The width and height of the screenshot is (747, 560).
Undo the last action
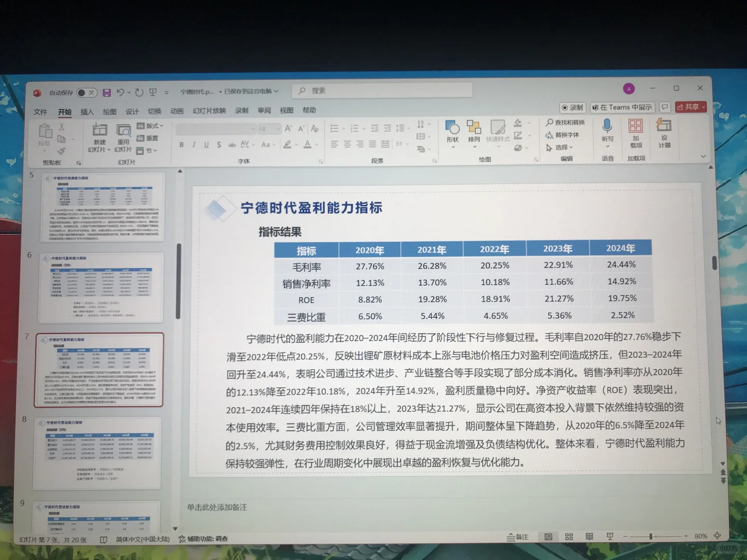click(x=120, y=92)
